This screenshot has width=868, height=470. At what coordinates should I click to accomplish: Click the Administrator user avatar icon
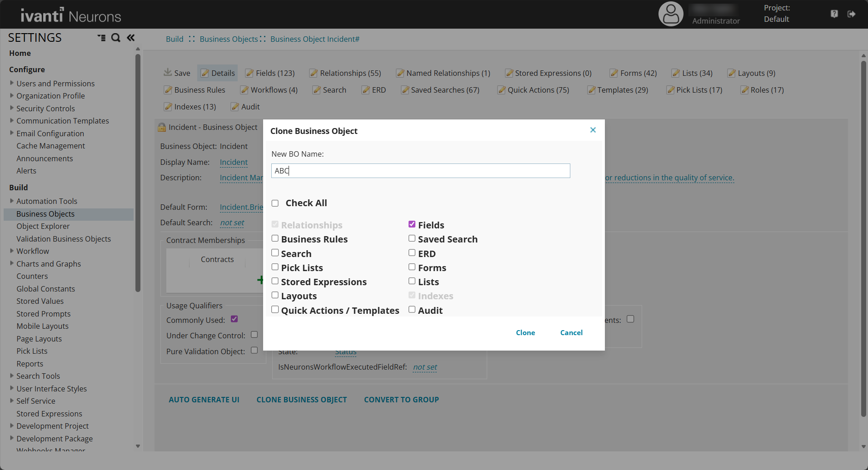(x=671, y=14)
